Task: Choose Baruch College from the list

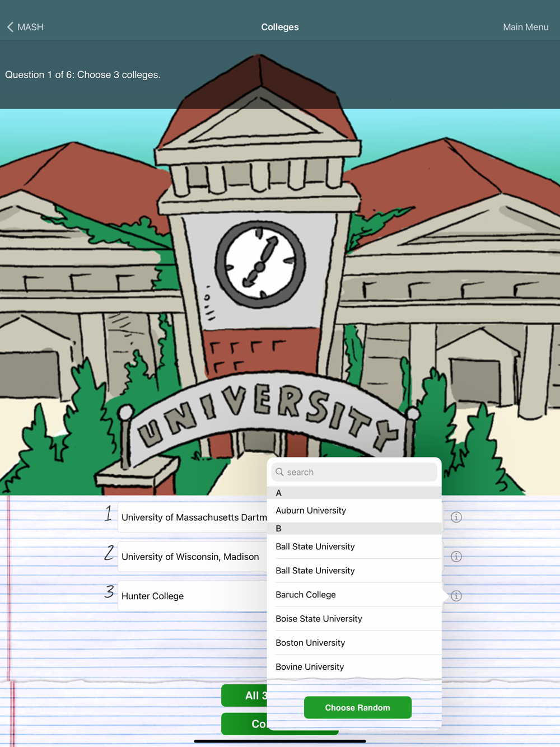Action: [354, 595]
